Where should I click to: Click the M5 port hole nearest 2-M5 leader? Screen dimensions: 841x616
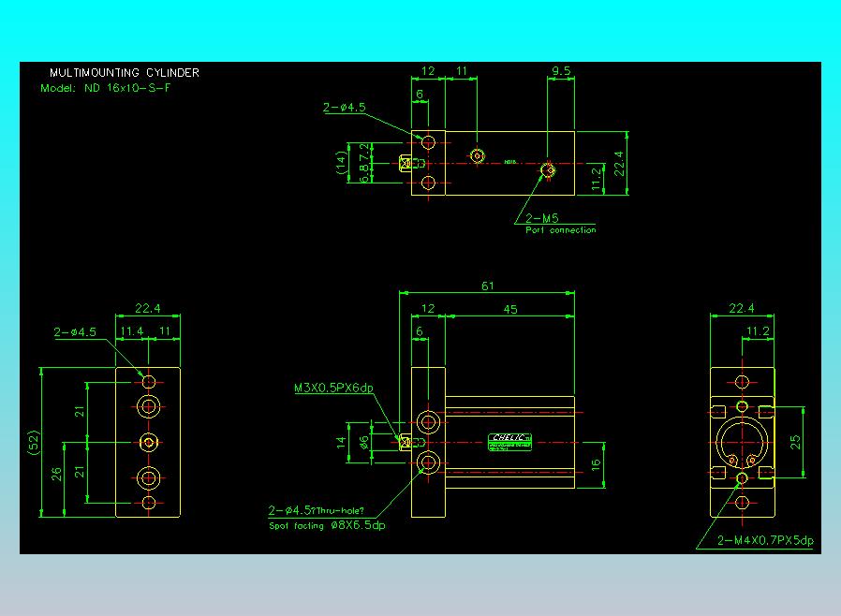point(548,170)
